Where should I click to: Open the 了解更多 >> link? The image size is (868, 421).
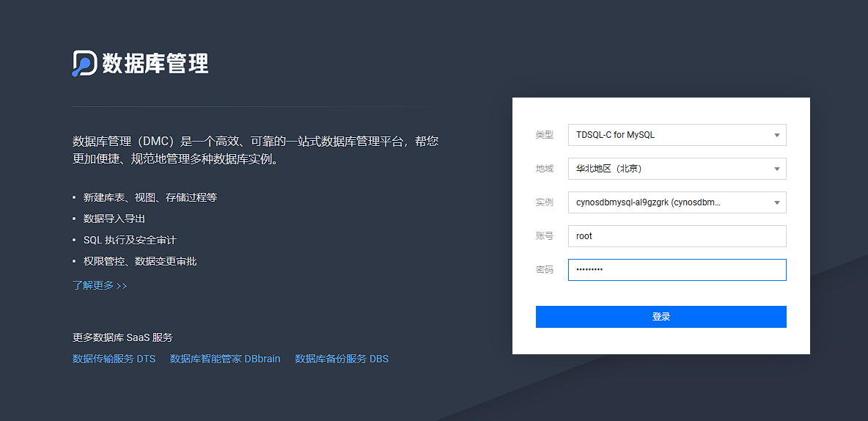pos(100,285)
